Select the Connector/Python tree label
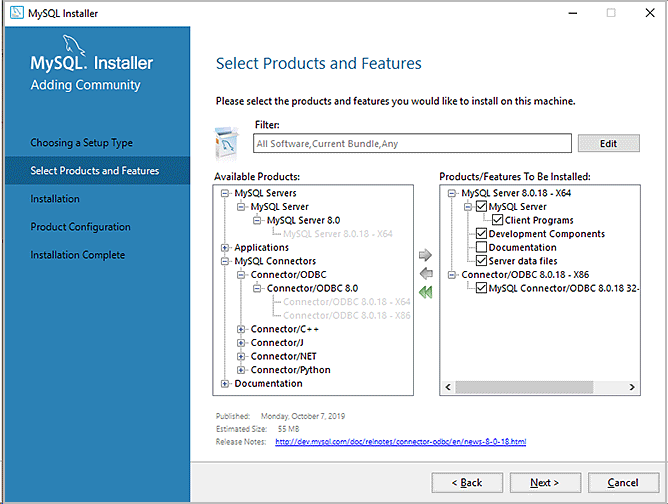Image resolution: width=668 pixels, height=504 pixels. point(291,370)
